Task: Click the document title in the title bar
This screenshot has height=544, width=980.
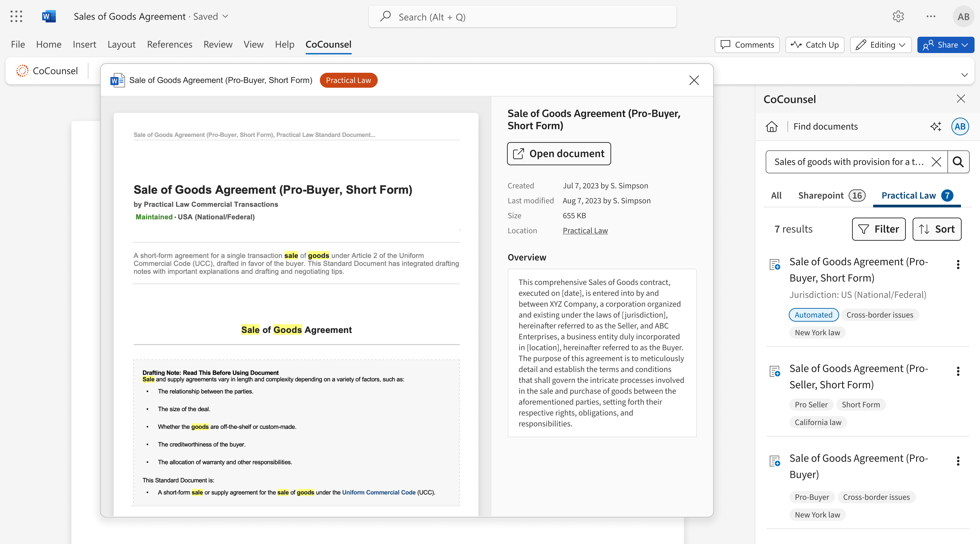Action: click(130, 16)
